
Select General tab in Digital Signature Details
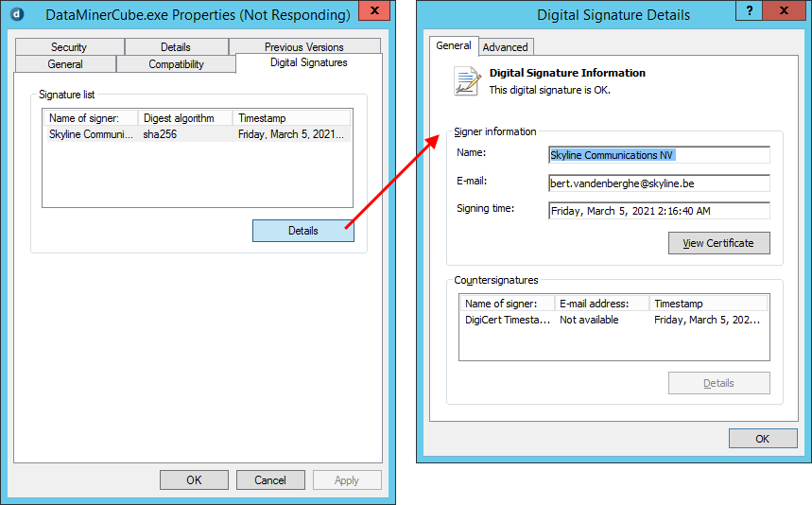[x=454, y=45]
